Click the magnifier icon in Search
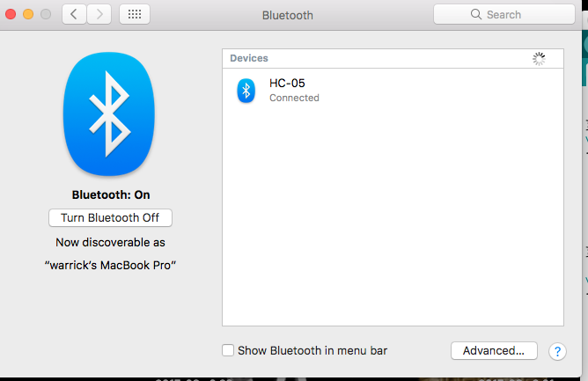Image resolution: width=588 pixels, height=381 pixels. pos(476,14)
